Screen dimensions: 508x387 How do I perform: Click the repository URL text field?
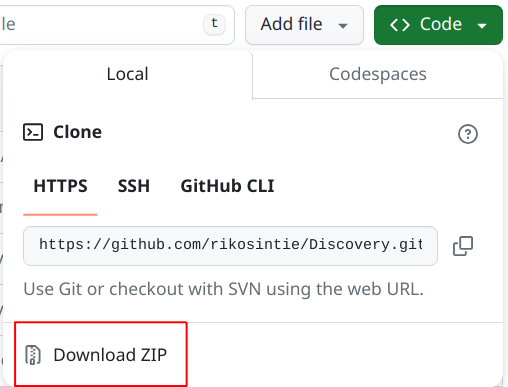tap(230, 246)
